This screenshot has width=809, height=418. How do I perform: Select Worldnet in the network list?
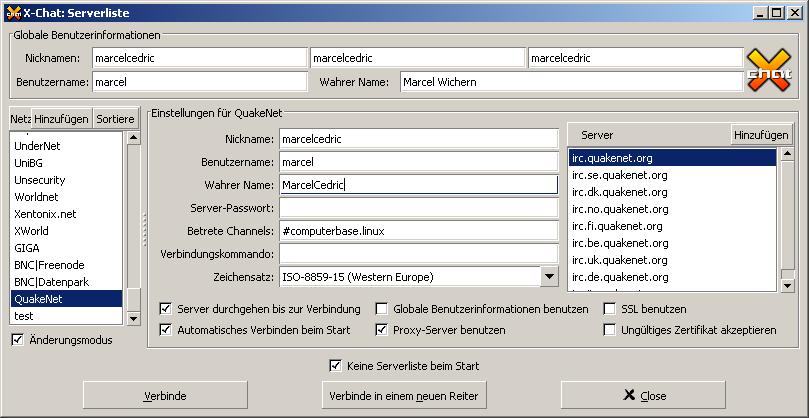[x=67, y=197]
